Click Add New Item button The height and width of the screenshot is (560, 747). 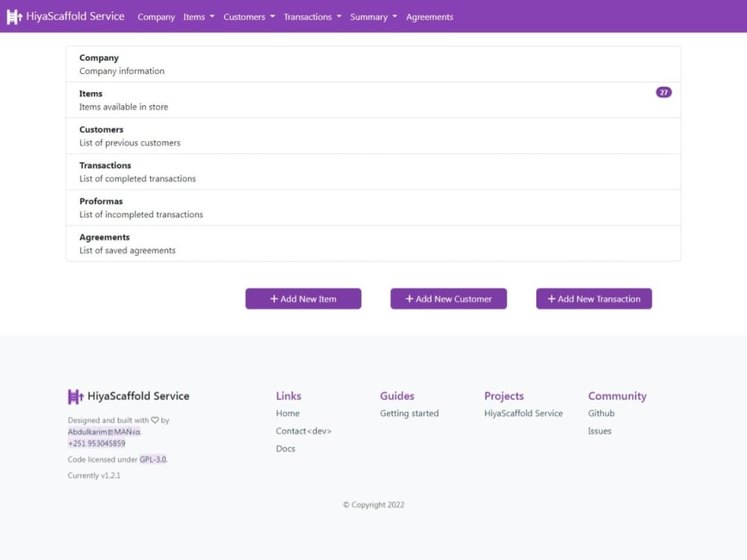[x=303, y=299]
